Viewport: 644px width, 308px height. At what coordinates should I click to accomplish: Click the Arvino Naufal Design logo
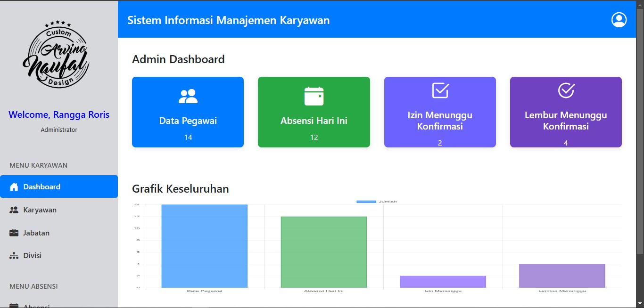(56, 55)
